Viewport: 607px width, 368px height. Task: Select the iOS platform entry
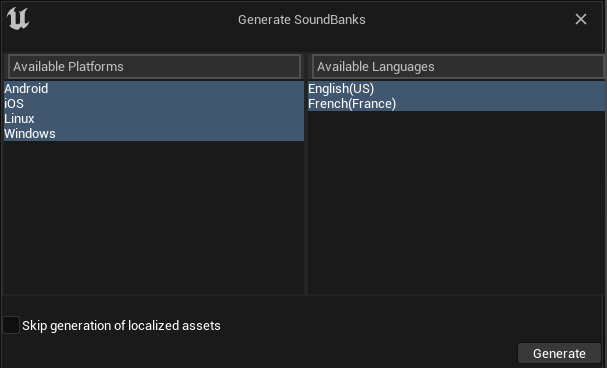[154, 104]
